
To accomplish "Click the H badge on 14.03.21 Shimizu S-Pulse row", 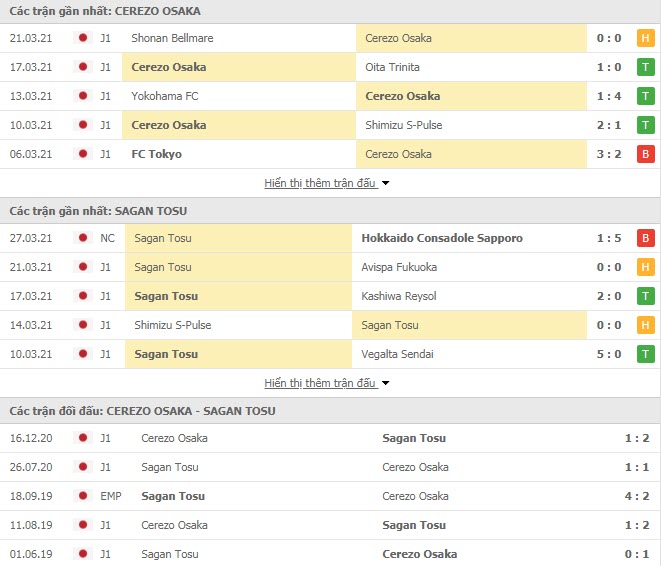I will (645, 325).
